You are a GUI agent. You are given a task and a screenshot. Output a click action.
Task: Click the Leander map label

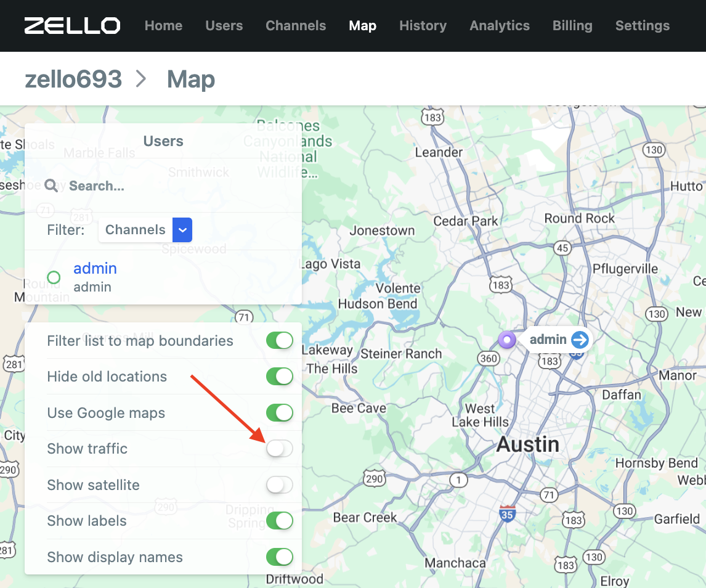click(x=439, y=152)
